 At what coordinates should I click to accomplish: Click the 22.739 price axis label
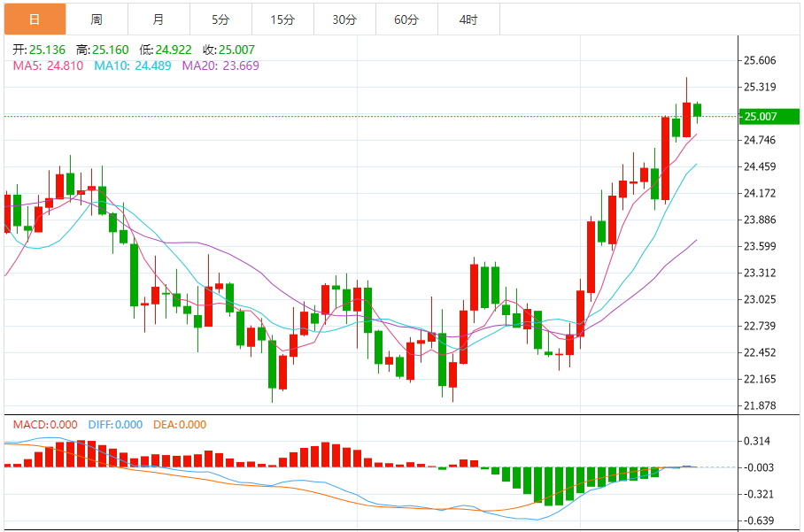[760, 326]
